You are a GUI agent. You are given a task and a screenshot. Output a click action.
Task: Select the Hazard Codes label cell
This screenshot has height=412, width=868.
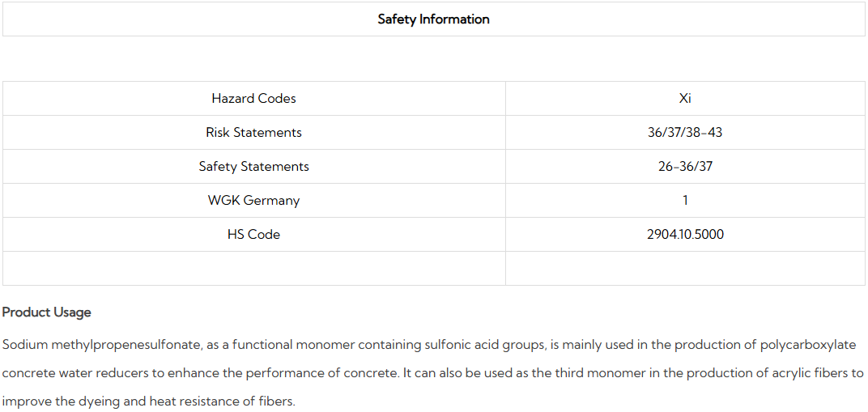(253, 99)
